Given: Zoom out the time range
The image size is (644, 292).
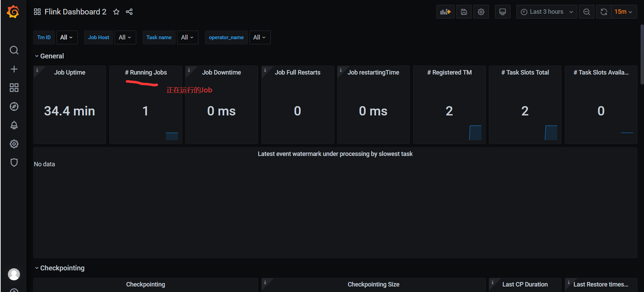Looking at the screenshot, I should pyautogui.click(x=587, y=12).
